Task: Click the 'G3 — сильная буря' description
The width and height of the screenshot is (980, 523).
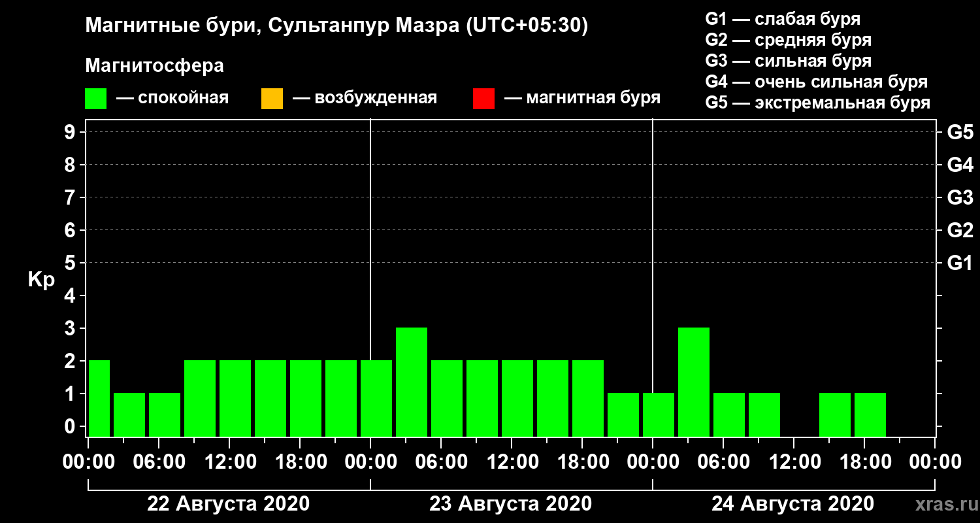Action: [789, 61]
